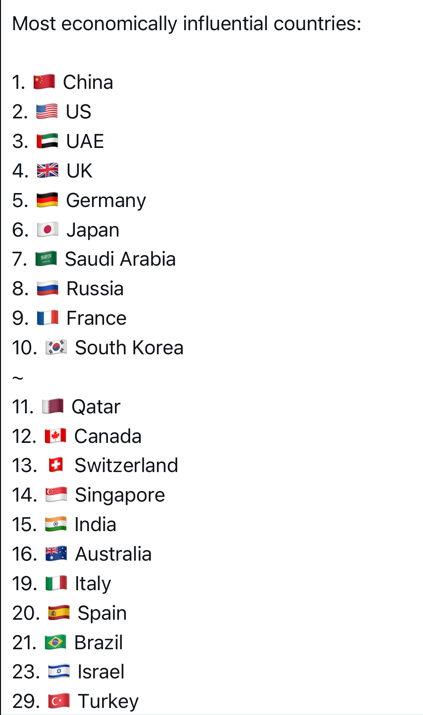The height and width of the screenshot is (715, 423).
Task: Select the text 'Singapore'
Action: pyautogui.click(x=120, y=496)
